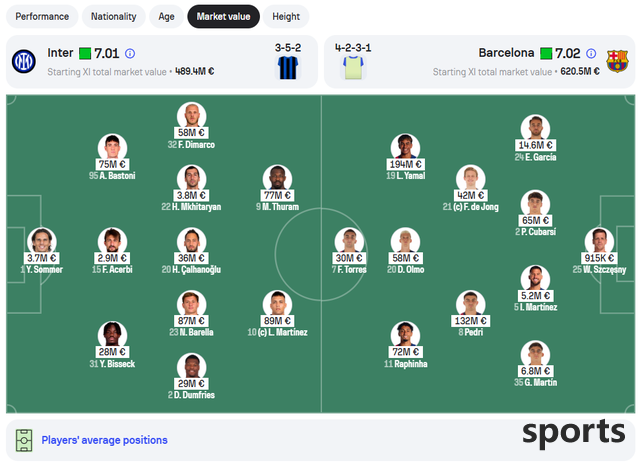
Task: Switch to the Nationality tab
Action: pos(113,17)
